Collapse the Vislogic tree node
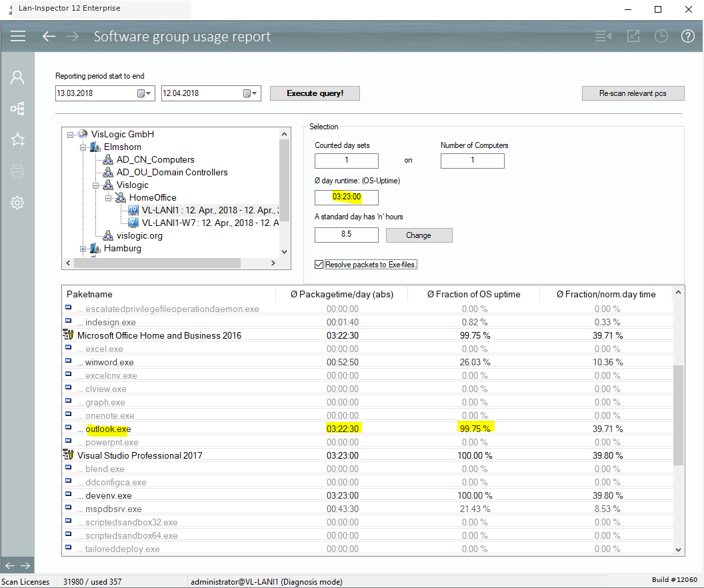This screenshot has width=704, height=588. (x=95, y=185)
